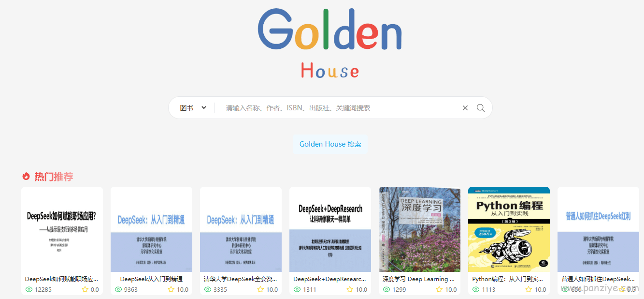This screenshot has height=299, width=644.
Task: Click the star icon under 清华大学DeepSeek全套资
Action: [x=260, y=290]
